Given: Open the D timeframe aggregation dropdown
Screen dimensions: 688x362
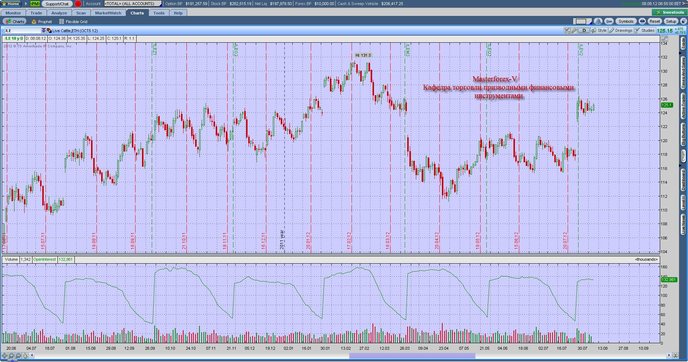Looking at the screenshot, I should [x=584, y=31].
